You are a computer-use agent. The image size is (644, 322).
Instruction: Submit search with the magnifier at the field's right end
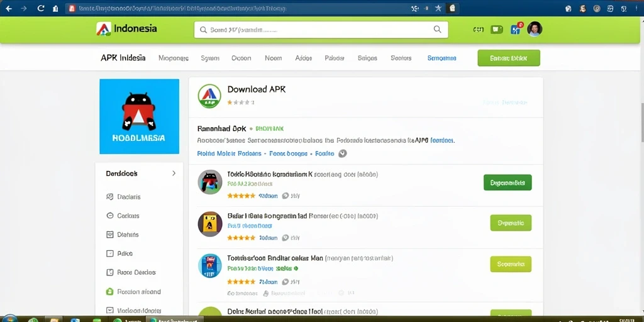(438, 29)
